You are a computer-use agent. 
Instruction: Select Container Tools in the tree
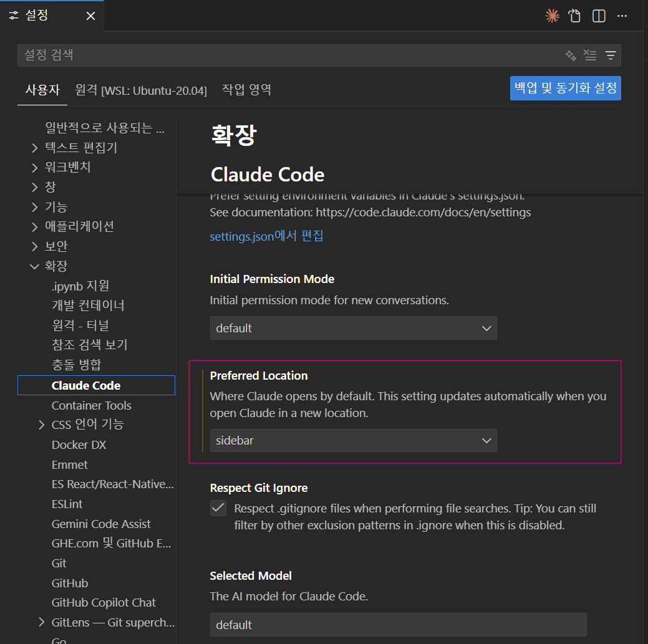point(91,406)
